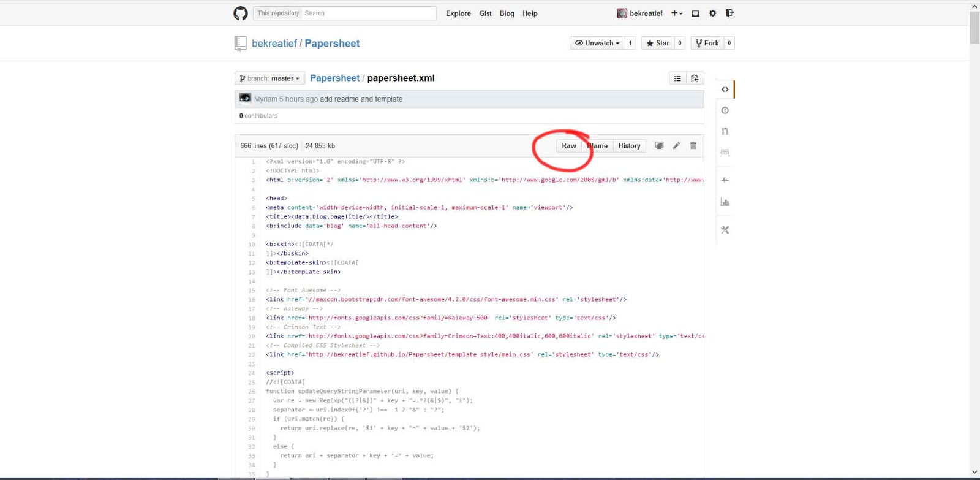Viewport: 980px width, 480px height.
Task: Open the Graphs bar chart icon
Action: [x=725, y=202]
